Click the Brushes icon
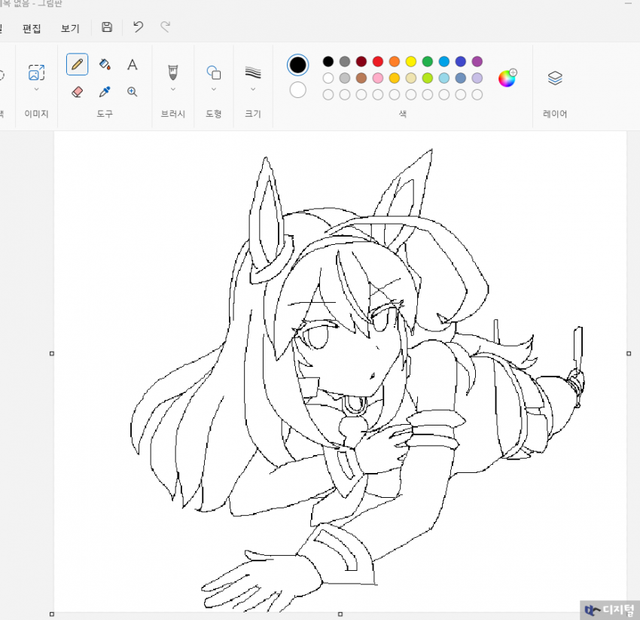The image size is (640, 620). [173, 72]
